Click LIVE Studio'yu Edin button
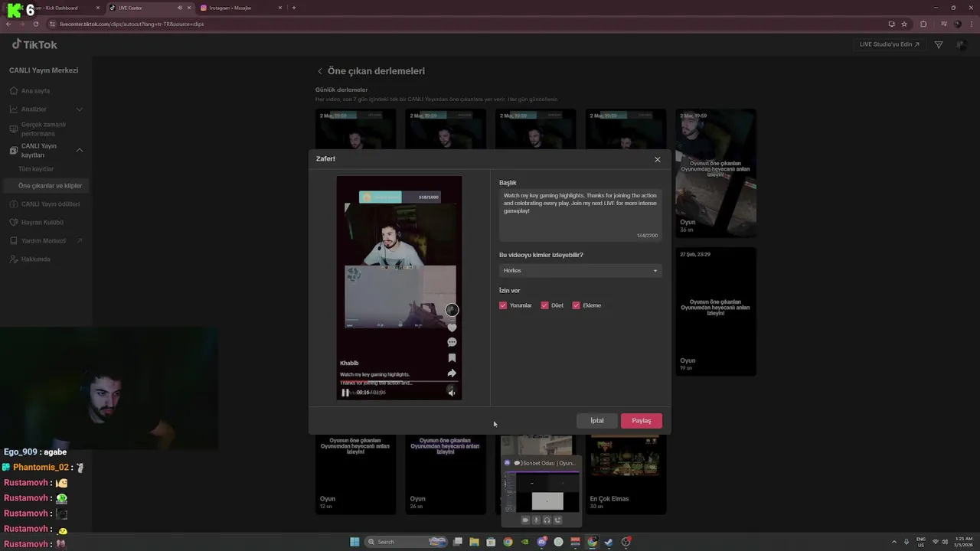This screenshot has height=551, width=980. (x=889, y=44)
